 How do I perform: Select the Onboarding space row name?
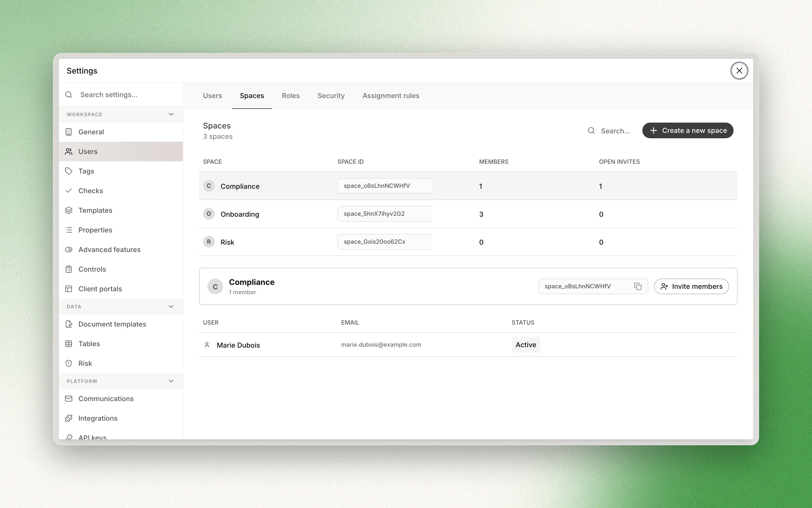coord(240,214)
